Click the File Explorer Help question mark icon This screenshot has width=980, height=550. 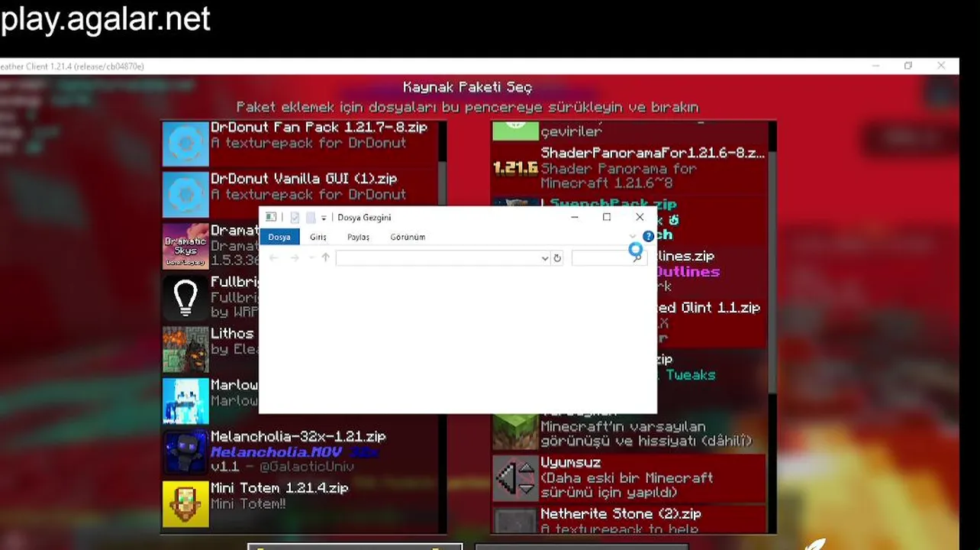pos(648,237)
